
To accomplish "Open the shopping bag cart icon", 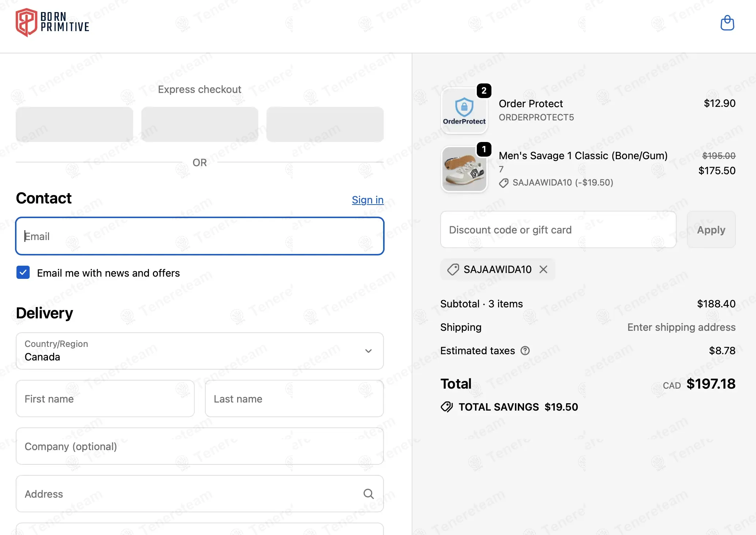I will coord(727,23).
